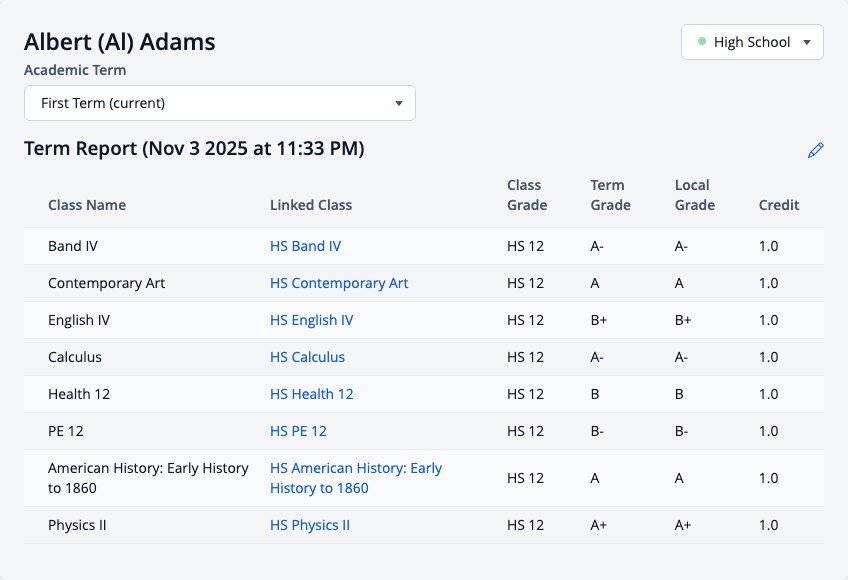Open the HS Calculus linked class
This screenshot has height=580, width=848.
point(307,357)
